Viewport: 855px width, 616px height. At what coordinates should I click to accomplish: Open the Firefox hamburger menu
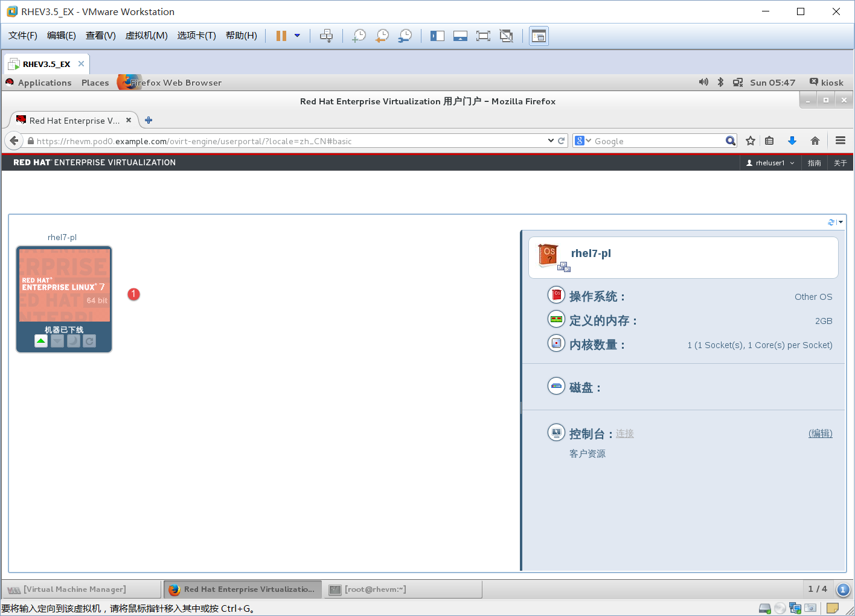841,141
